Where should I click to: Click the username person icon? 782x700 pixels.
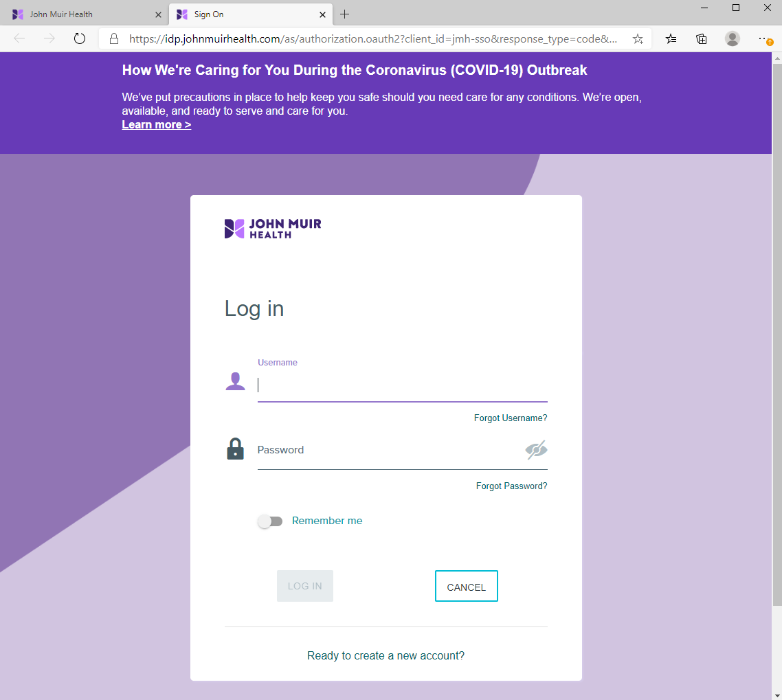pos(236,381)
